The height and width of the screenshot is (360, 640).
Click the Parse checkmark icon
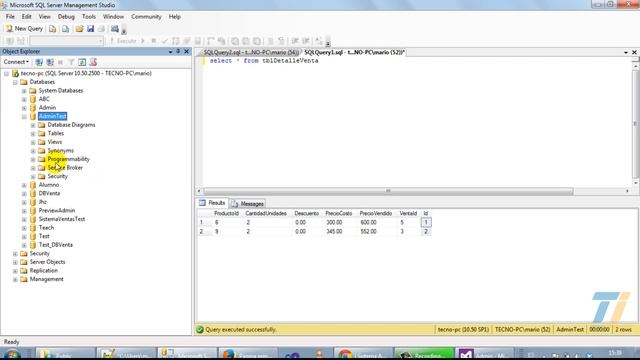coord(164,41)
